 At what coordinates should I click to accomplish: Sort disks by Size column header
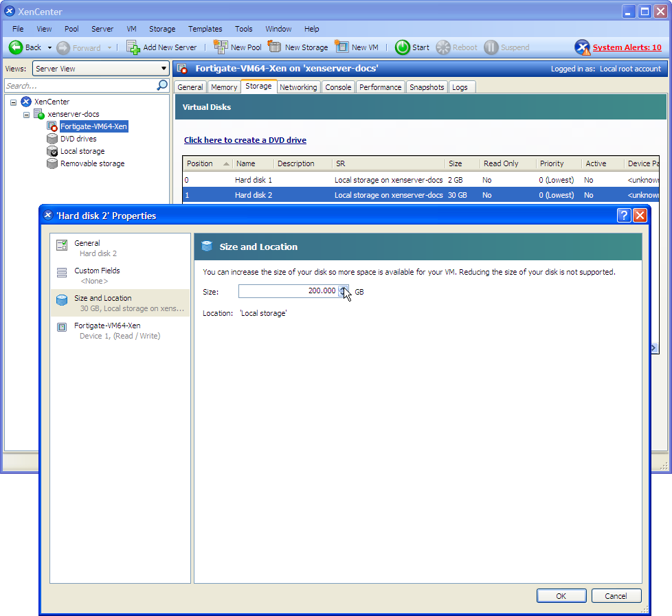click(462, 163)
